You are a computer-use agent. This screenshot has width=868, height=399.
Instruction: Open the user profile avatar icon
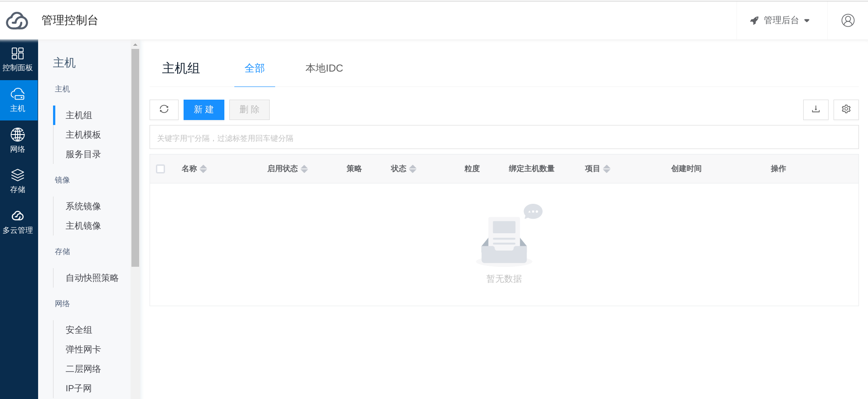(x=848, y=20)
